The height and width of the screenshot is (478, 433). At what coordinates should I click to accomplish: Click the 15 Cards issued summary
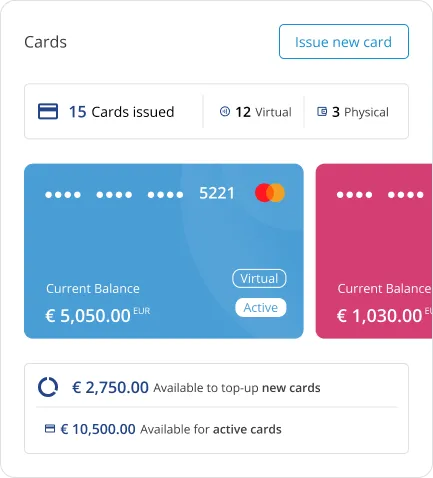pyautogui.click(x=106, y=112)
